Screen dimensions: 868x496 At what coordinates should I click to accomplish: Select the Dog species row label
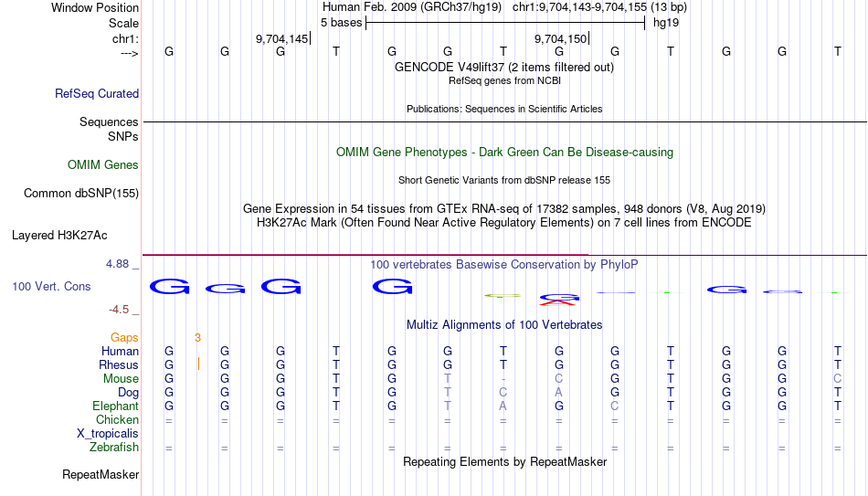pos(128,393)
